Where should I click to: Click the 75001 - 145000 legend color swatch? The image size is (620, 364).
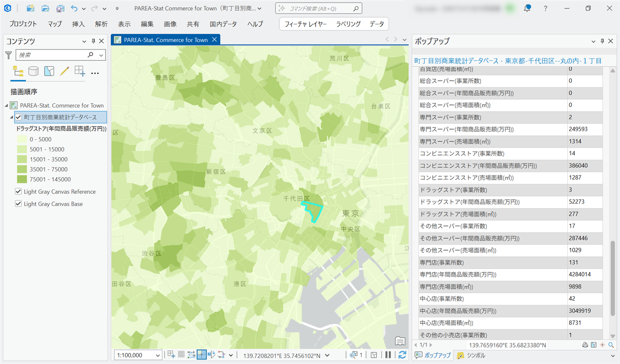tap(21, 179)
